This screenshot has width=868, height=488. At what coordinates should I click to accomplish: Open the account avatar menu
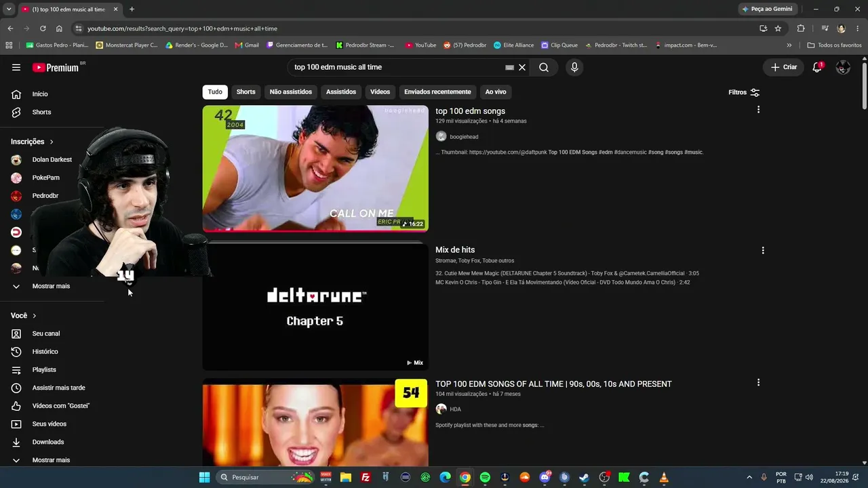click(x=843, y=67)
